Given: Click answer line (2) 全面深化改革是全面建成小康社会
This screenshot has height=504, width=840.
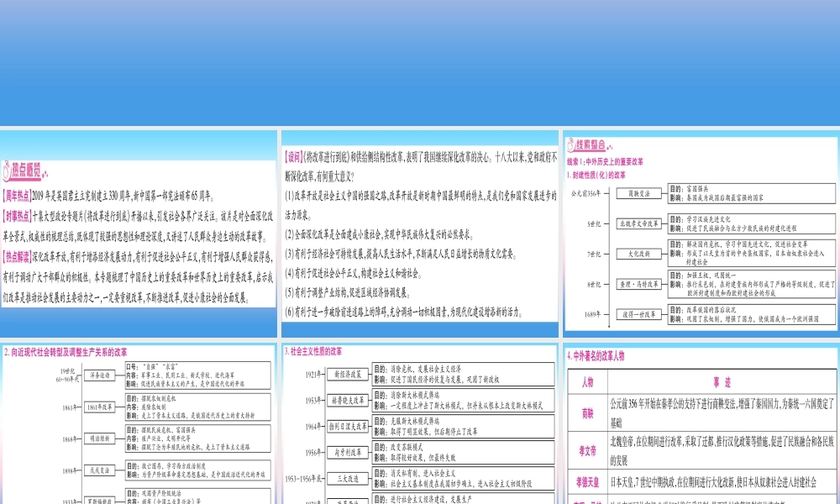Looking at the screenshot, I should click(380, 234).
